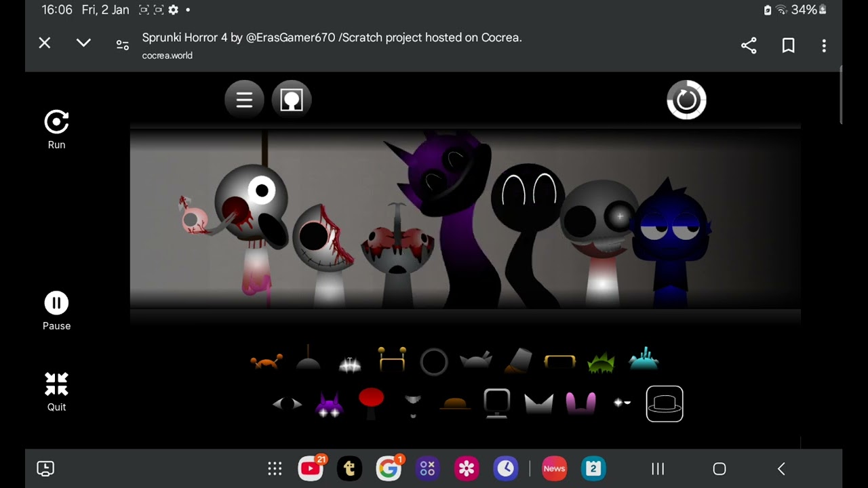The width and height of the screenshot is (868, 488).
Task: Select the brown bowler hat icon
Action: click(x=455, y=404)
